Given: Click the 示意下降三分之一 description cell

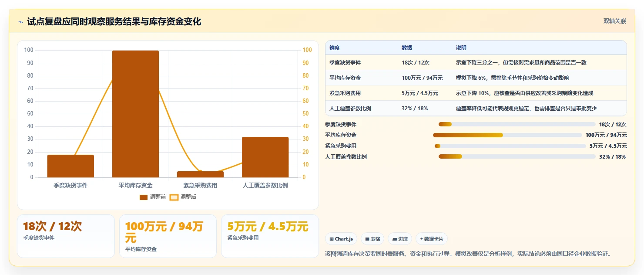Looking at the screenshot, I should (521, 63).
